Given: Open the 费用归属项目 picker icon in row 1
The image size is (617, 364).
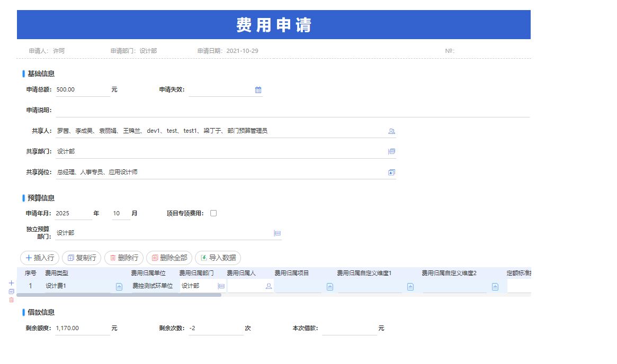Looking at the screenshot, I should [330, 287].
